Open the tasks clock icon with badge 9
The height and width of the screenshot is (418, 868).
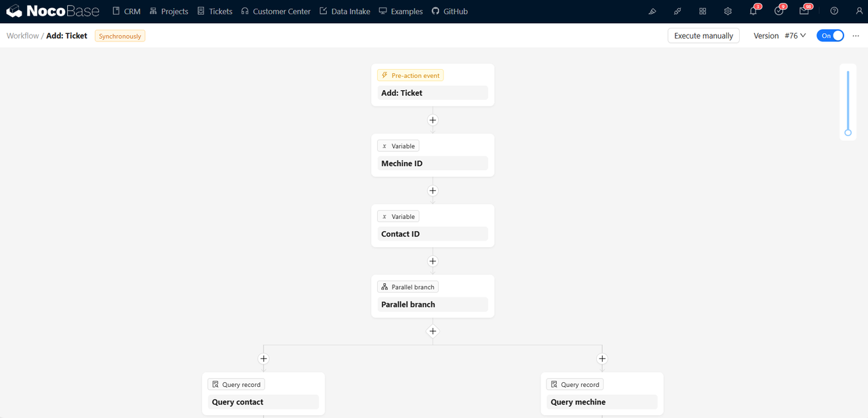tap(778, 11)
